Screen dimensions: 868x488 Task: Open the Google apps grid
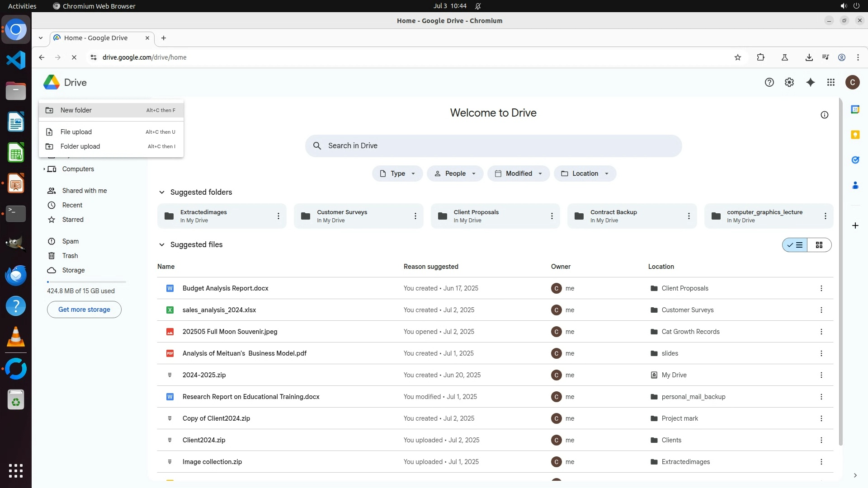click(831, 82)
